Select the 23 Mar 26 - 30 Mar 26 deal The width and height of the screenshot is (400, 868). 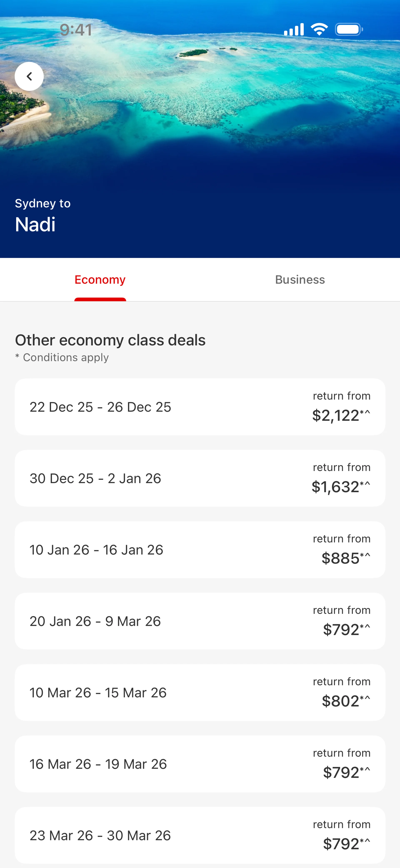(200, 835)
